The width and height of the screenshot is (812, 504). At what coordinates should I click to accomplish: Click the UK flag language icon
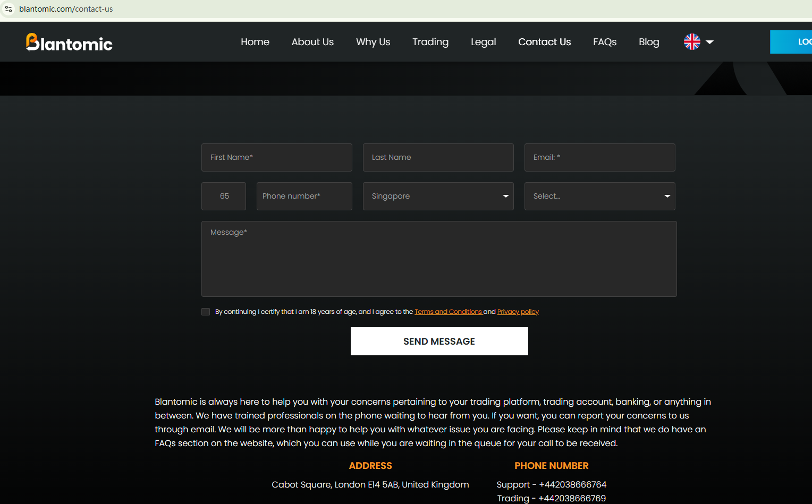coord(692,41)
